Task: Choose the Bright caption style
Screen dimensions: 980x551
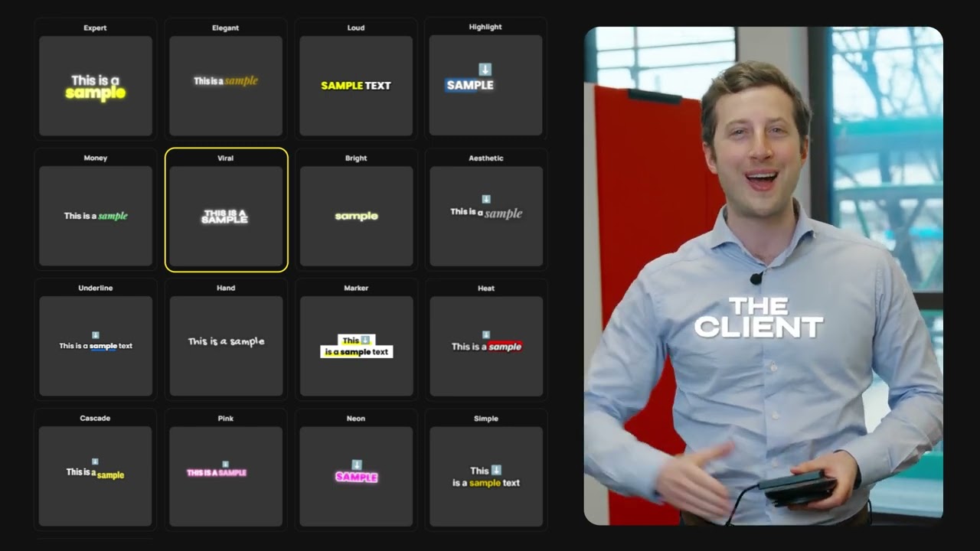Action: [x=356, y=209]
